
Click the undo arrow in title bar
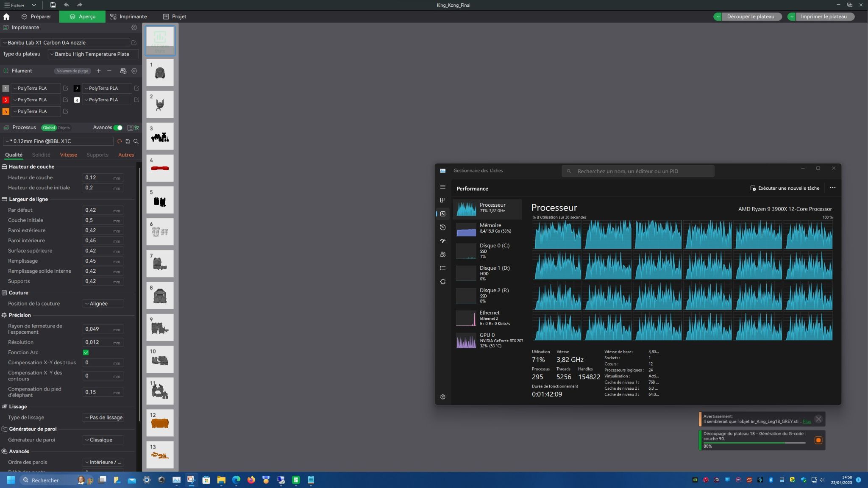(66, 5)
